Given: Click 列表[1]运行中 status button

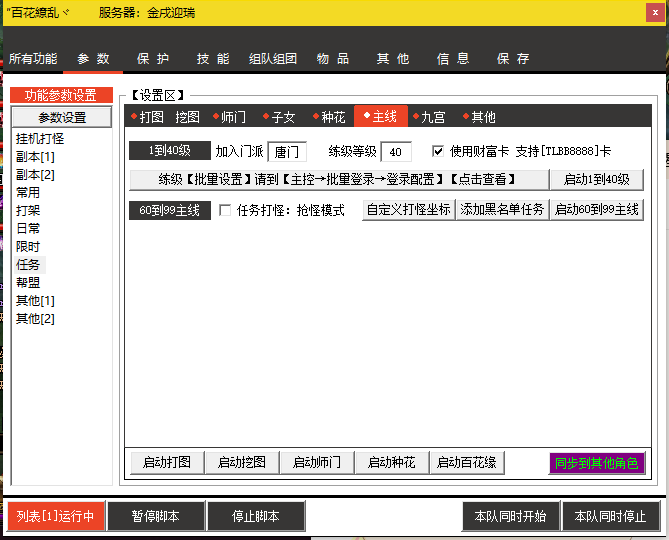Looking at the screenshot, I should (x=55, y=516).
